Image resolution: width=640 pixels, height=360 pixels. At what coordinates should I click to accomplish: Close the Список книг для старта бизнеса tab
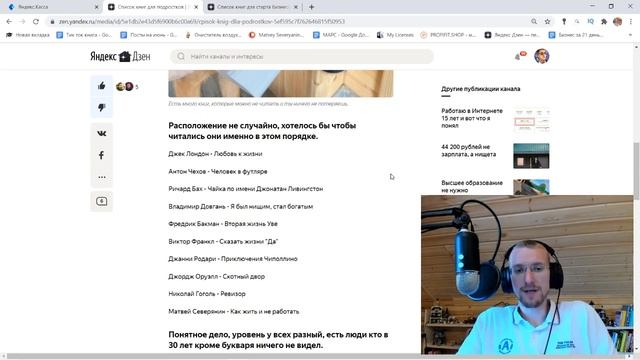pyautogui.click(x=296, y=7)
